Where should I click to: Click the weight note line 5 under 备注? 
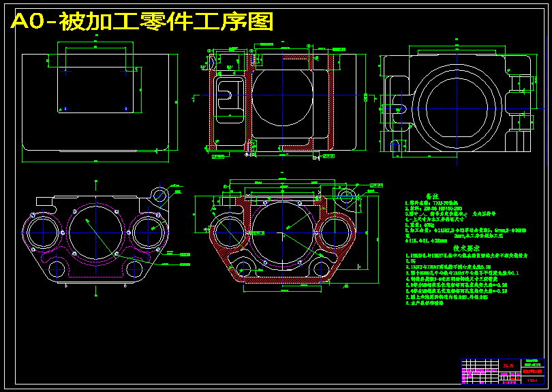tap(420, 225)
